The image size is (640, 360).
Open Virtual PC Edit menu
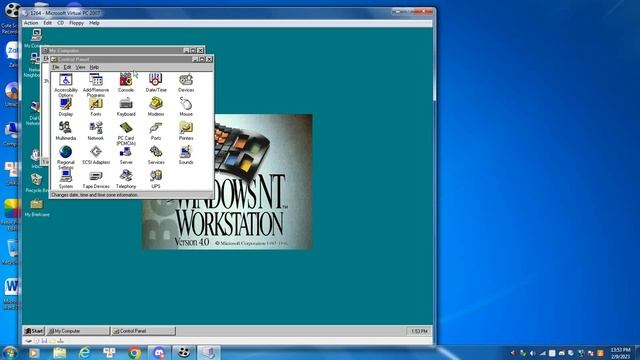(x=48, y=23)
